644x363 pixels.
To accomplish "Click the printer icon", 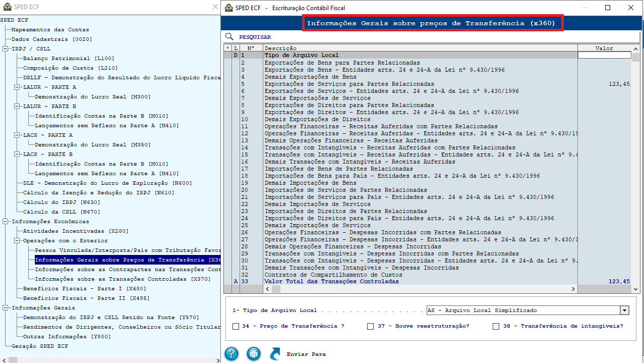I will [254, 353].
